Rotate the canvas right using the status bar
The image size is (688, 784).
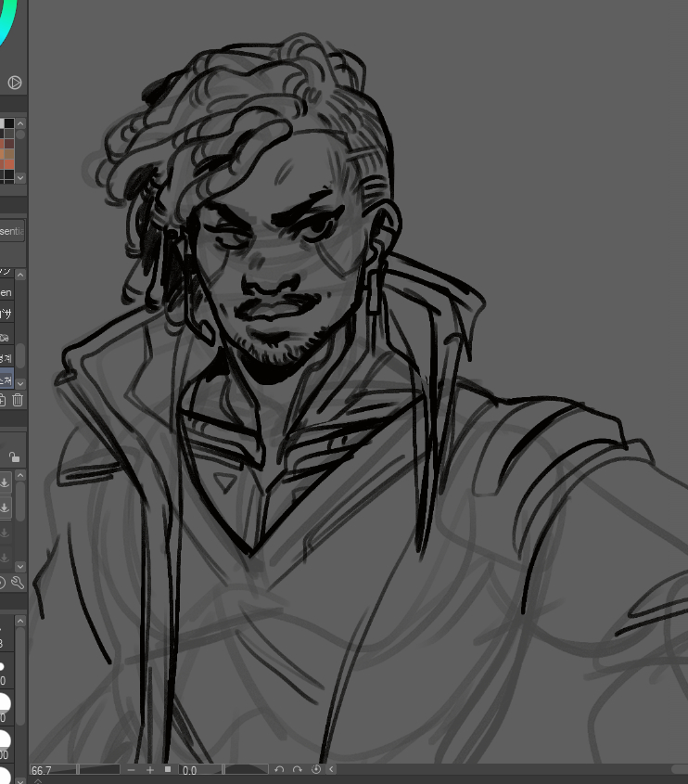[298, 770]
